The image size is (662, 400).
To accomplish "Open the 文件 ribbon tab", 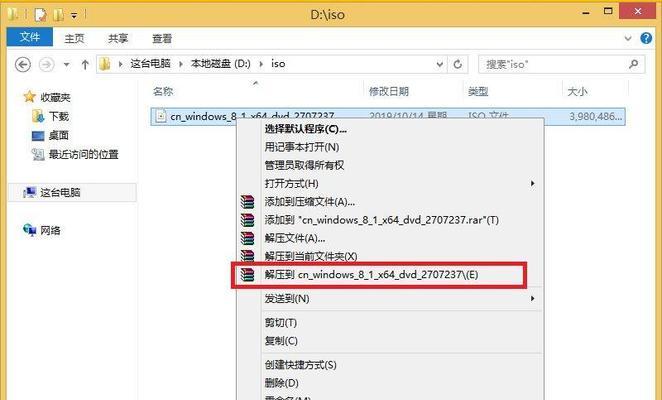I will [30, 37].
